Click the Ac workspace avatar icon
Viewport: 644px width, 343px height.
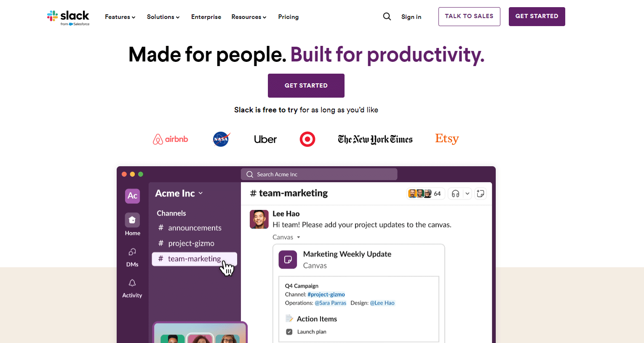tap(132, 196)
